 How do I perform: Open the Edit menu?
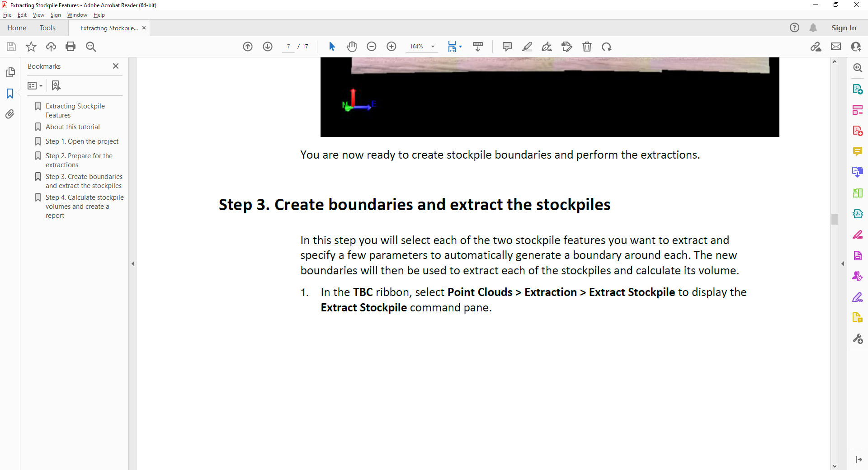pyautogui.click(x=22, y=15)
